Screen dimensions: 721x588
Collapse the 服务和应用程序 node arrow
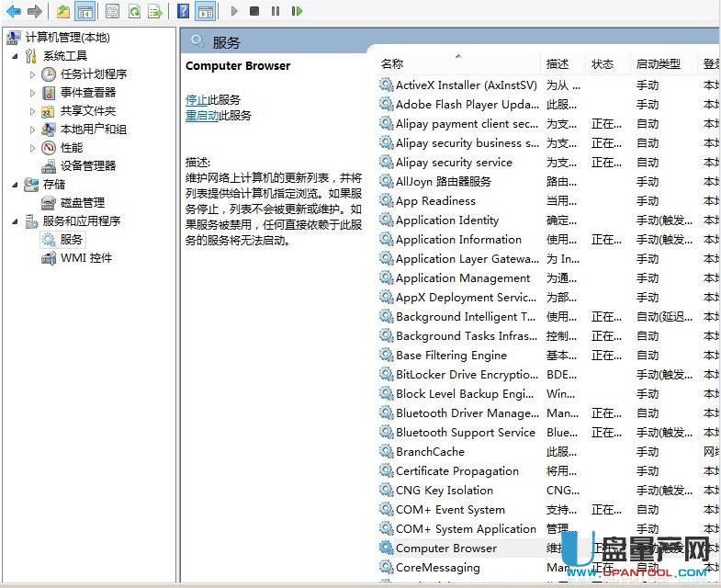click(x=16, y=221)
